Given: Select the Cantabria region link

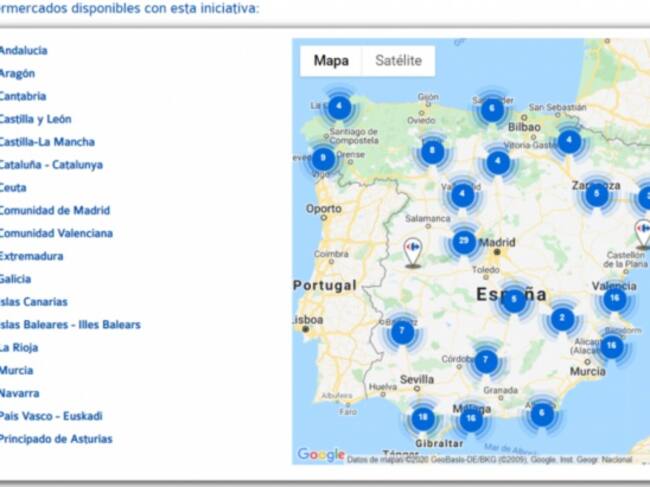Looking at the screenshot, I should [23, 96].
